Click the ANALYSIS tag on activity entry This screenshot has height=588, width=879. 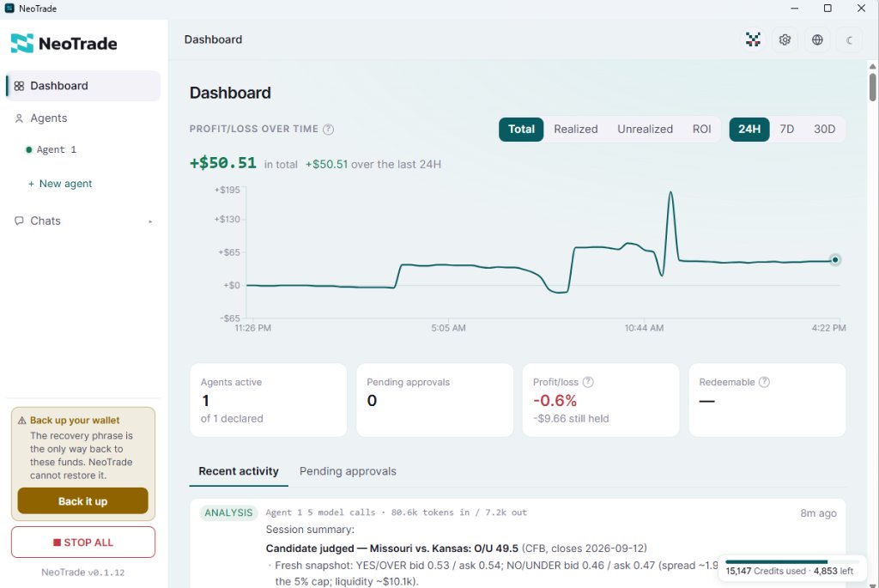tap(228, 512)
